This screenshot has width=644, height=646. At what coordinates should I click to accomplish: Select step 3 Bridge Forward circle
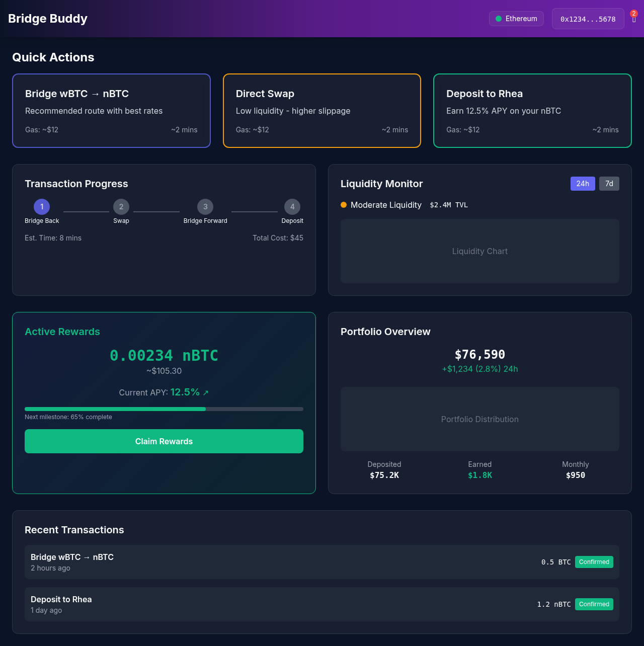[205, 207]
